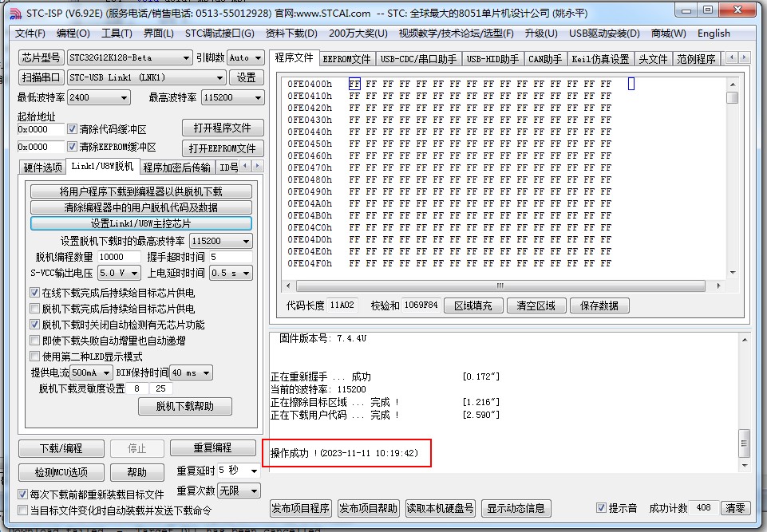This screenshot has width=767, height=532.
Task: Click first FF byte at 0FE0400h
Action: click(x=354, y=84)
